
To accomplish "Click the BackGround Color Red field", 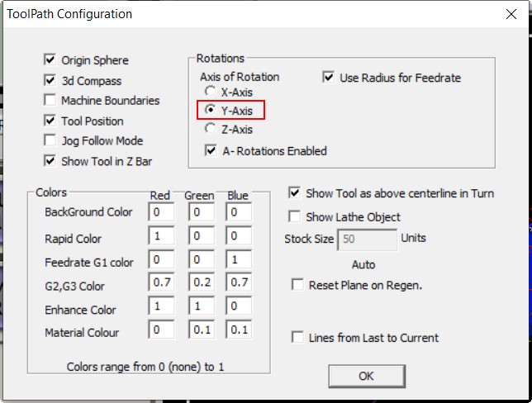I will pyautogui.click(x=161, y=212).
